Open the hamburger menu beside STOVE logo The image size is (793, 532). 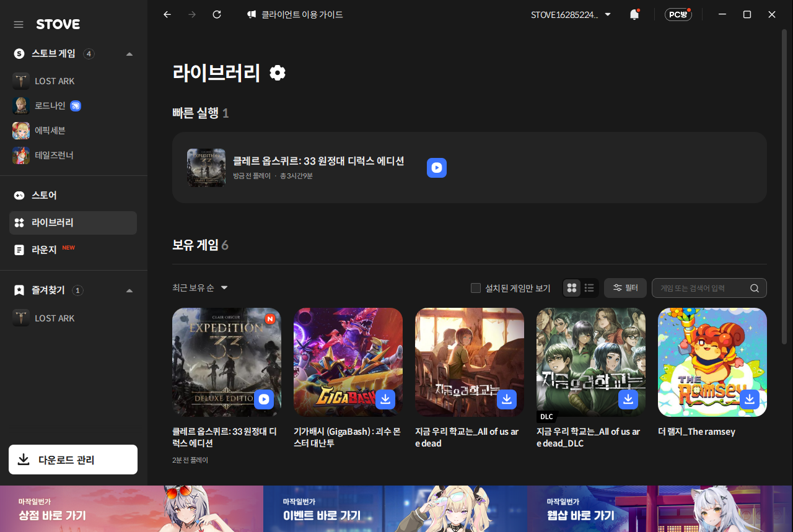19,24
